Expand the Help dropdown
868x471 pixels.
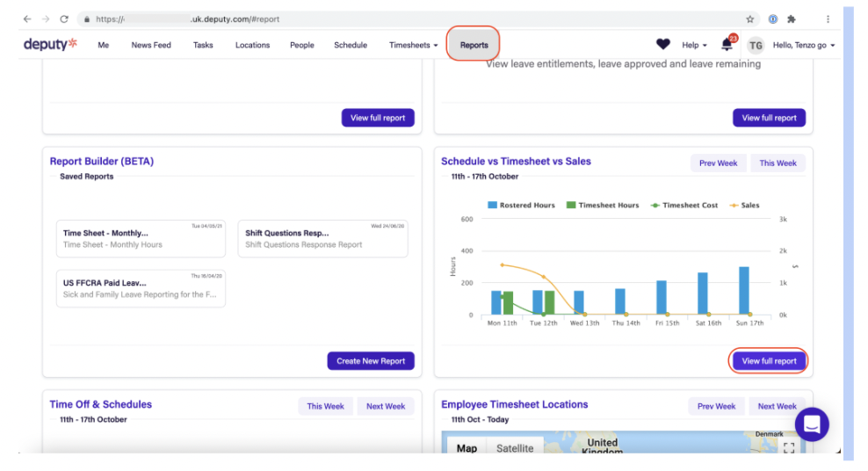pyautogui.click(x=694, y=45)
